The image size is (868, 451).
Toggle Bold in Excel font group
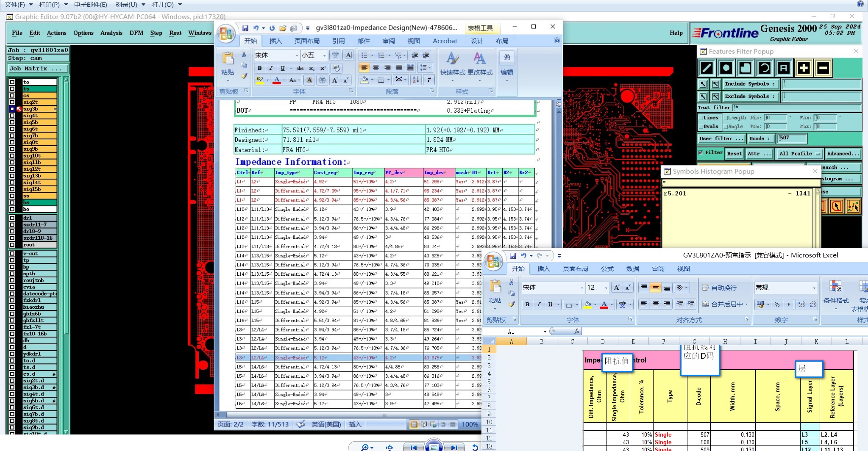(527, 304)
